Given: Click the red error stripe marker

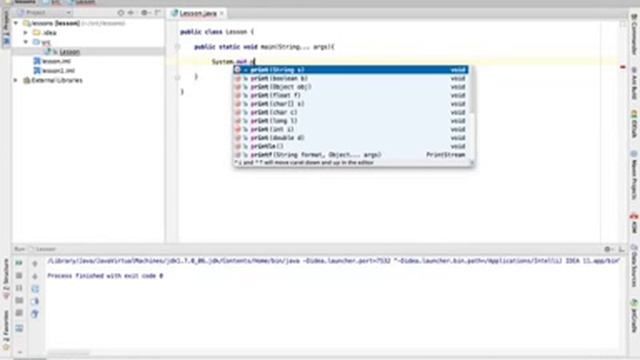Looking at the screenshot, I should [x=623, y=67].
